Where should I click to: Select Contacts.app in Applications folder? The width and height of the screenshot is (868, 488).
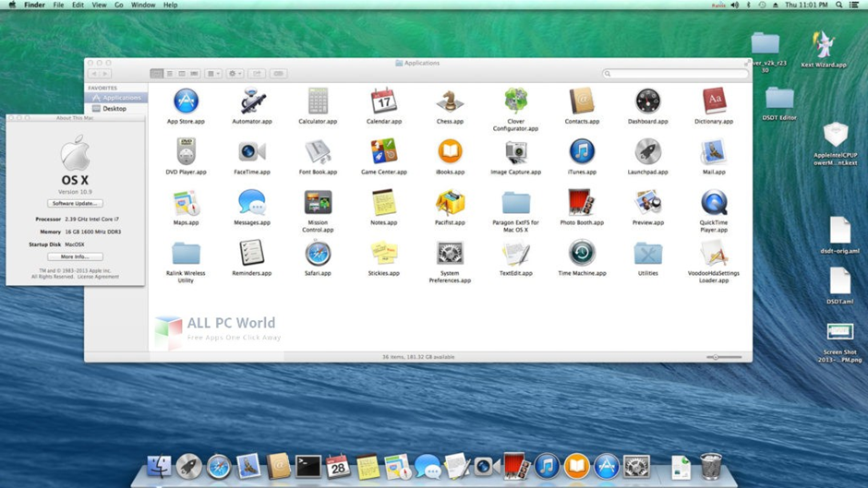click(582, 101)
